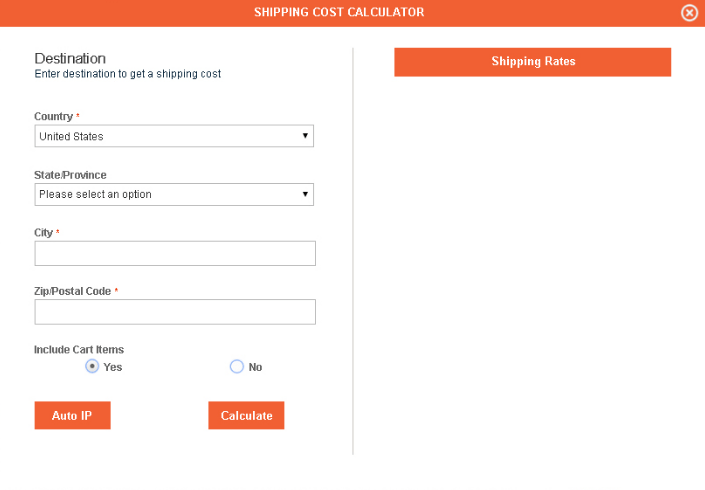Click the City field label
The image size is (705, 490).
pos(44,232)
